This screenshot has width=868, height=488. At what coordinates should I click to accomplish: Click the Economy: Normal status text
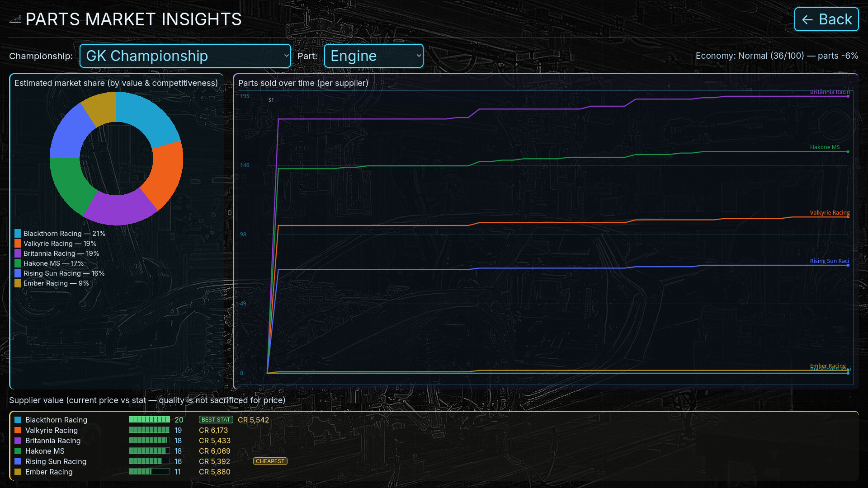(777, 56)
